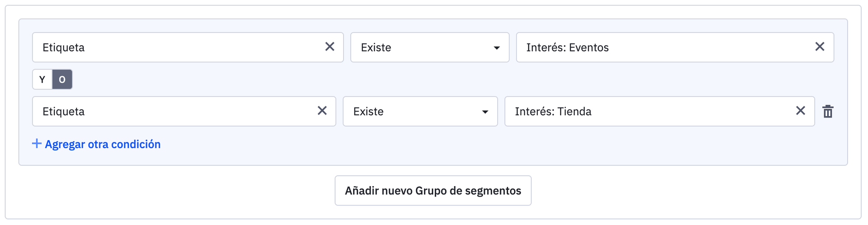The width and height of the screenshot is (868, 225).
Task: Select the Y (and) logic toggle
Action: [42, 80]
